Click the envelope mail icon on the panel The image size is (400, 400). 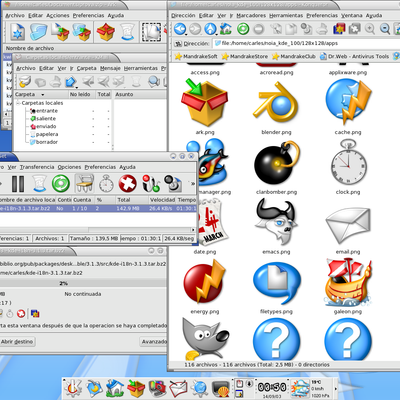(178, 389)
